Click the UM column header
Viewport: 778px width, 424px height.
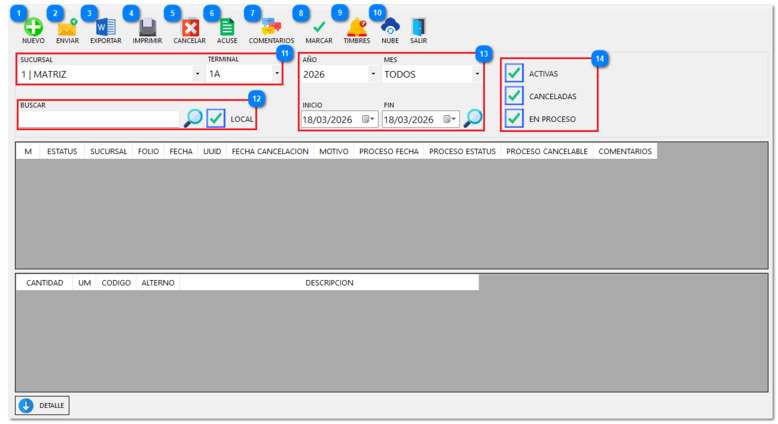[x=84, y=283]
